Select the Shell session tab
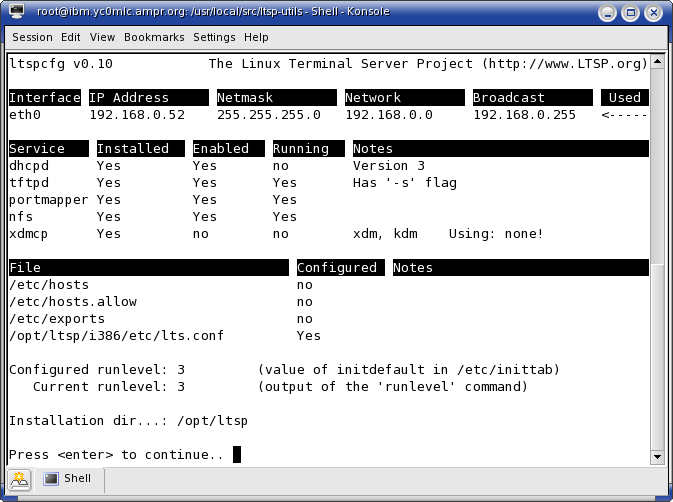Image resolution: width=673 pixels, height=502 pixels. pos(69,478)
